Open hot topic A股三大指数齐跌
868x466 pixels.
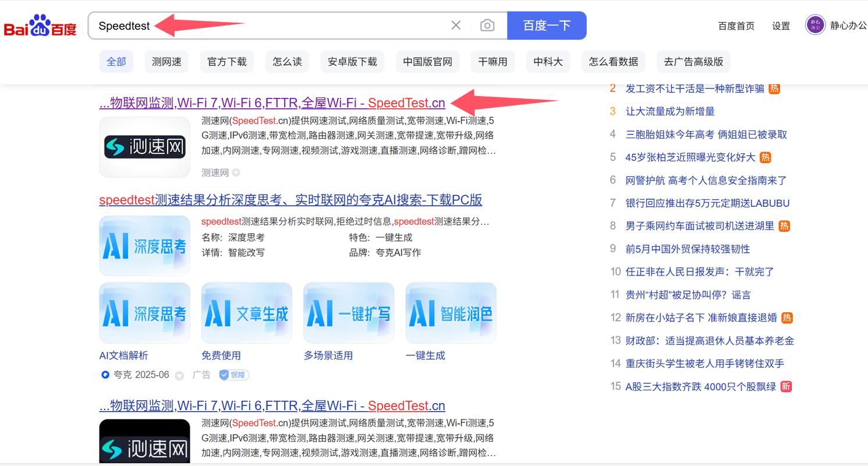(x=701, y=386)
